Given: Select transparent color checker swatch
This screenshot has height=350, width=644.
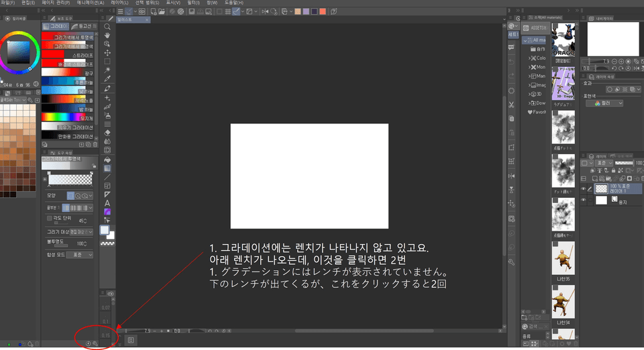Looking at the screenshot, I should pyautogui.click(x=107, y=244).
